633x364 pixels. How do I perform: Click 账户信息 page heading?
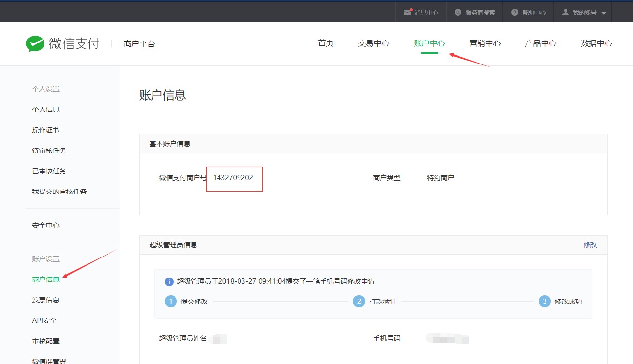[x=163, y=95]
